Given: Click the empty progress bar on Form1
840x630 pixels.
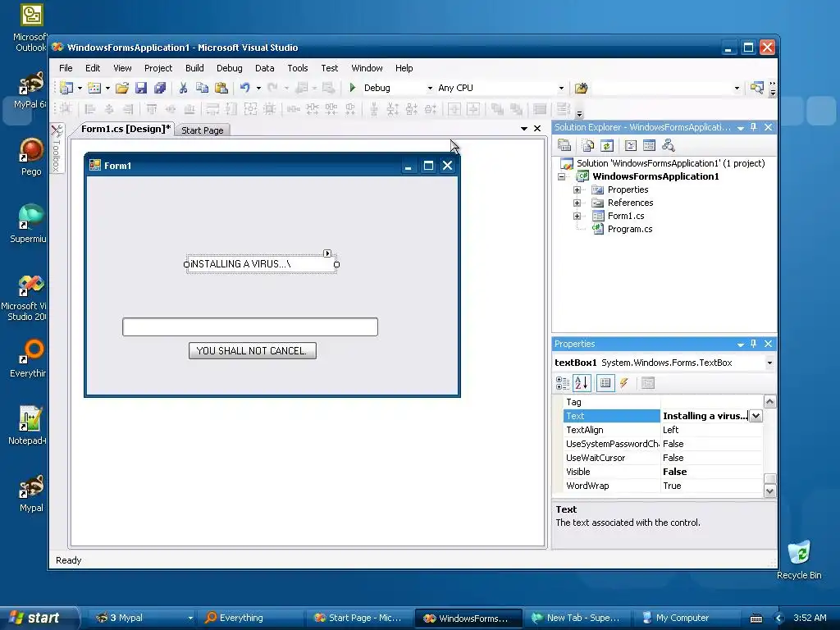Looking at the screenshot, I should click(250, 326).
